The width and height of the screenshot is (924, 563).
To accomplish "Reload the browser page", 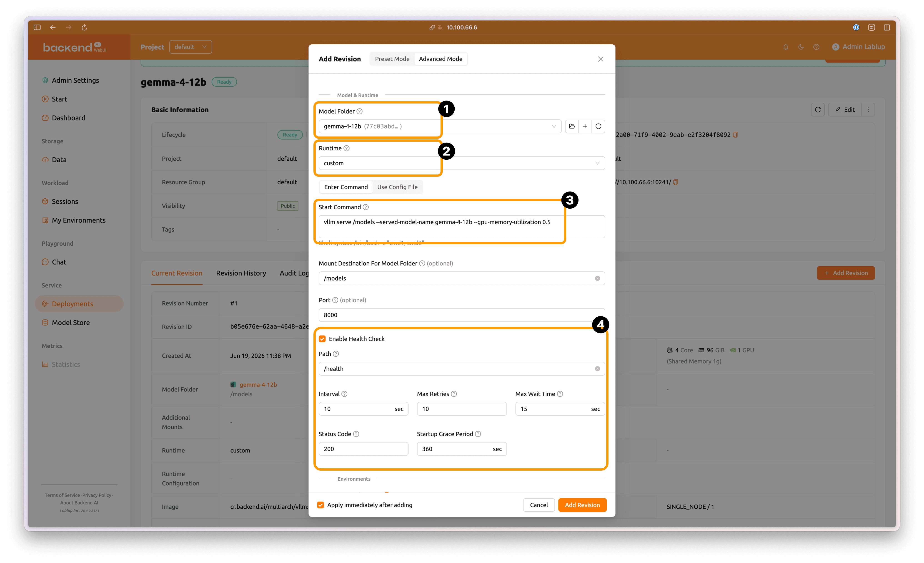I will pos(84,27).
